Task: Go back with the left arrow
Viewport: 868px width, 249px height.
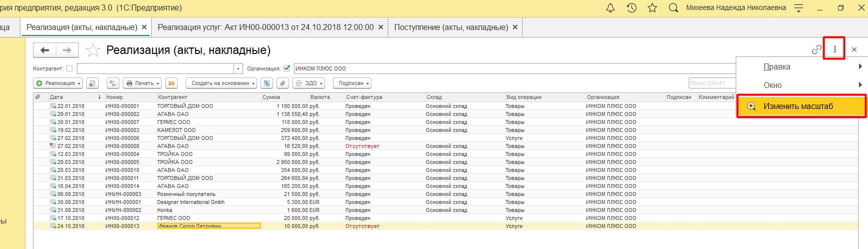Action: pos(45,50)
